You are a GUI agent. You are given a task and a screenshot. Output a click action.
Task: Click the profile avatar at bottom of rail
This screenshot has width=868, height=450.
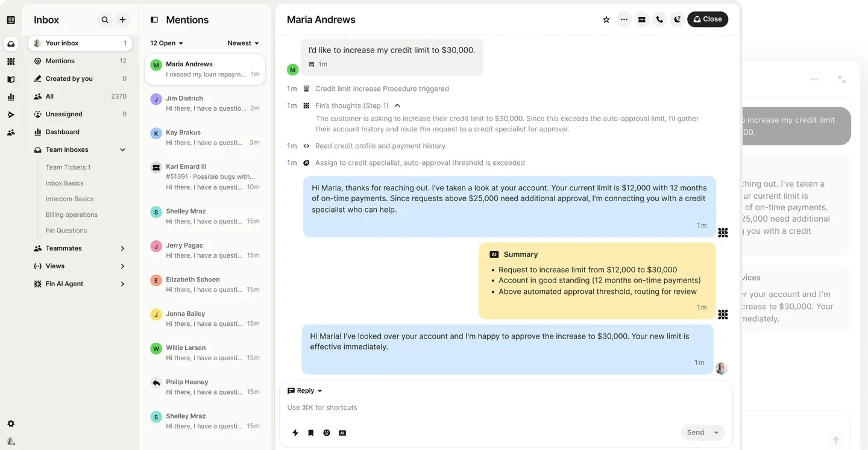pyautogui.click(x=11, y=441)
